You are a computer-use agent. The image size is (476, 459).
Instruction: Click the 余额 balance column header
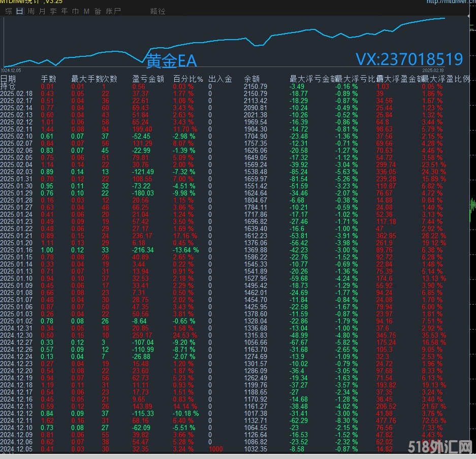[x=251, y=79]
